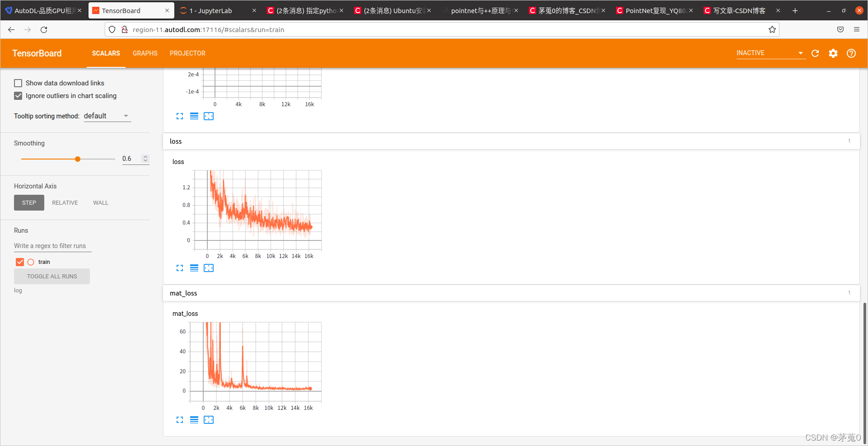The width and height of the screenshot is (868, 446).
Task: Close the JupyterLab browser tab
Action: pos(254,10)
